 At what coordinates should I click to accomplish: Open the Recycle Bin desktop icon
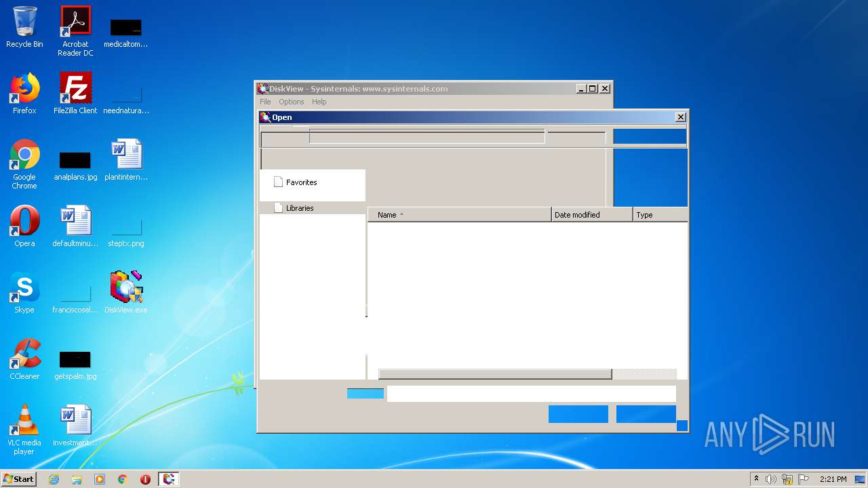click(24, 28)
